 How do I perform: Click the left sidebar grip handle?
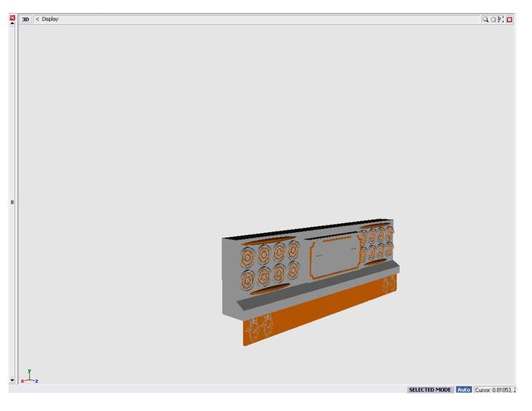click(12, 202)
